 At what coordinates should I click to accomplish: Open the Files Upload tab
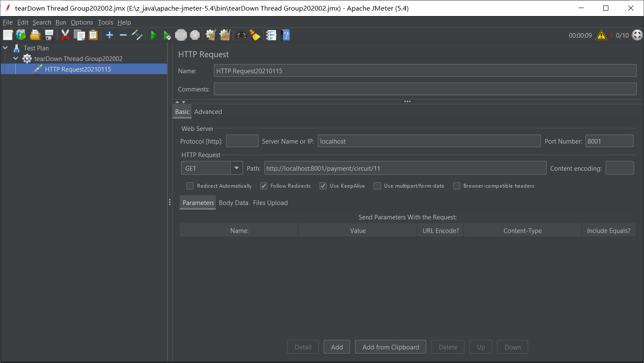click(270, 203)
